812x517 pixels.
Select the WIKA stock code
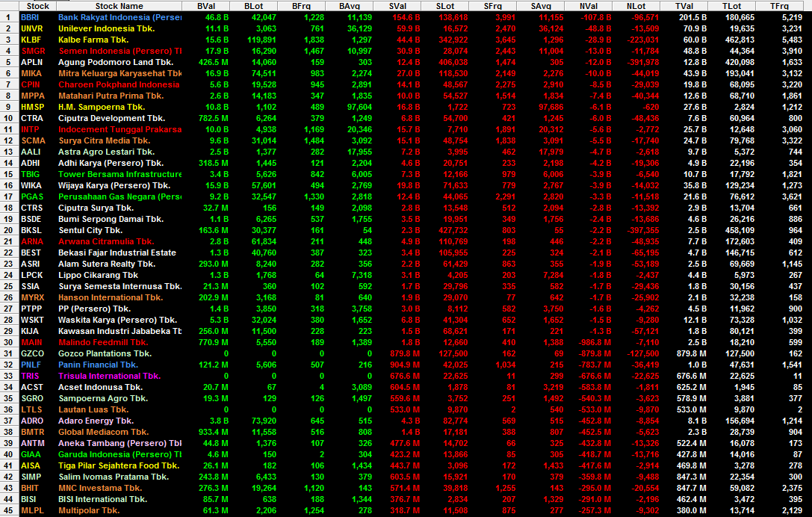(x=31, y=185)
